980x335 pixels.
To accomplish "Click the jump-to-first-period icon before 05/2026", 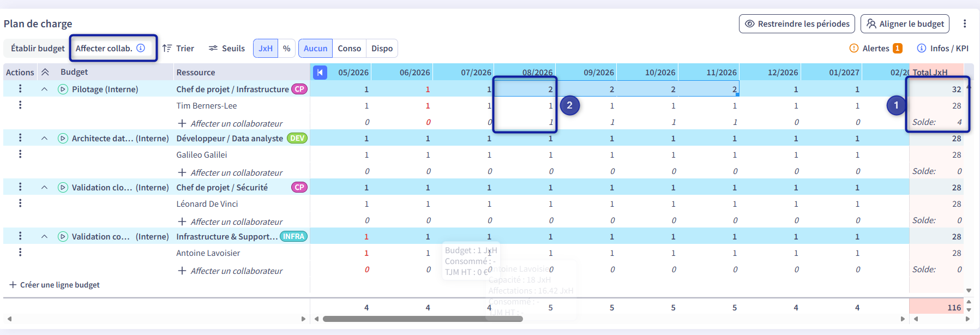I will point(320,72).
